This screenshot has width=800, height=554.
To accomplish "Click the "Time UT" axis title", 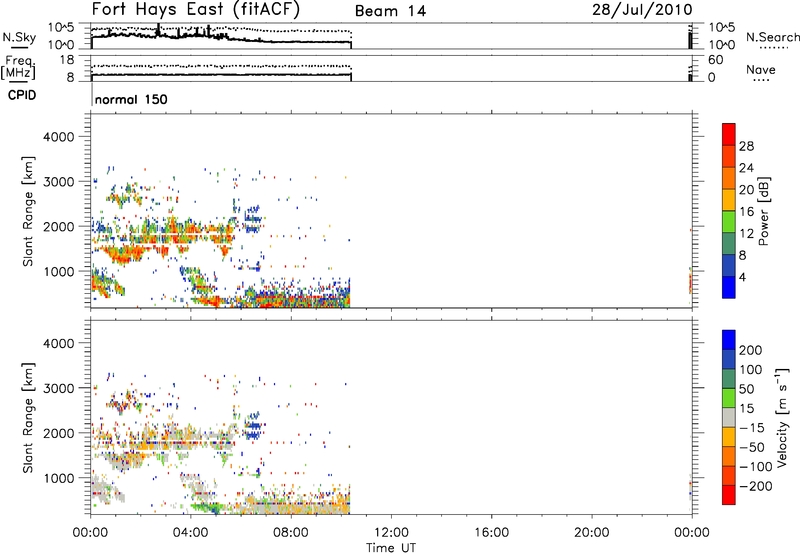I will pos(391,548).
